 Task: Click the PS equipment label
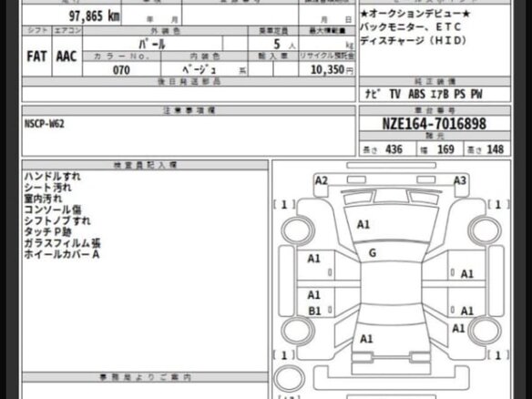coord(459,94)
